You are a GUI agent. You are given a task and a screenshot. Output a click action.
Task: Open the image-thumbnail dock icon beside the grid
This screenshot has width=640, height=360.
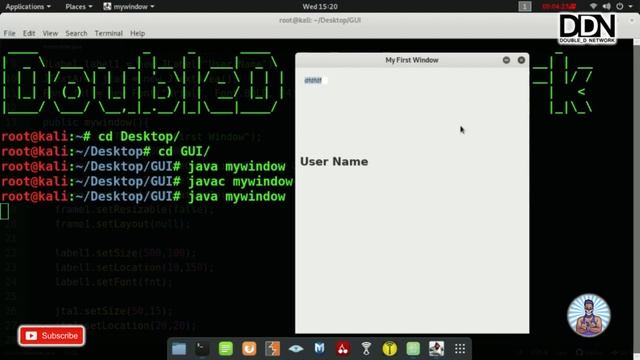[436, 349]
